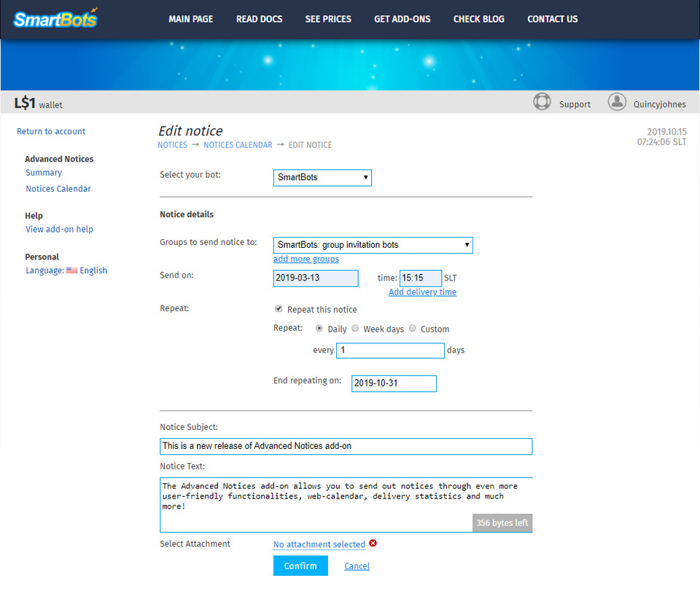700x594 pixels.
Task: Click View add-on help link
Action: point(59,230)
